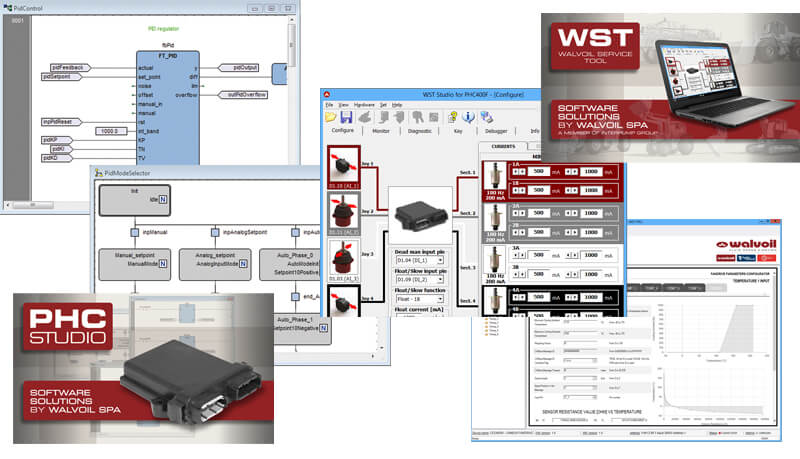Select the Joy 1 joystick image
Image resolution: width=800 pixels, height=459 pixels.
click(343, 165)
